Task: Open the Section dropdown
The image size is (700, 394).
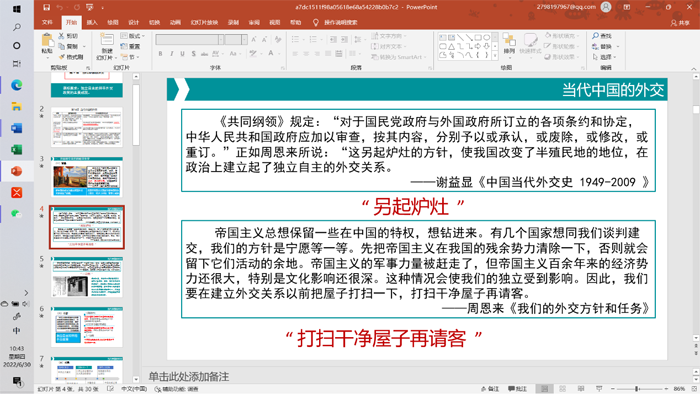Action: point(130,57)
